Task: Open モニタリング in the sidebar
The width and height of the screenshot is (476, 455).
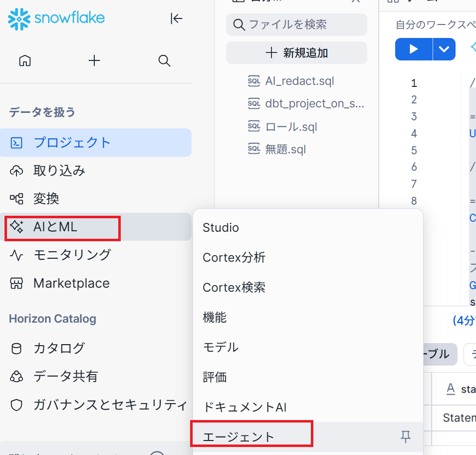Action: coord(66,255)
